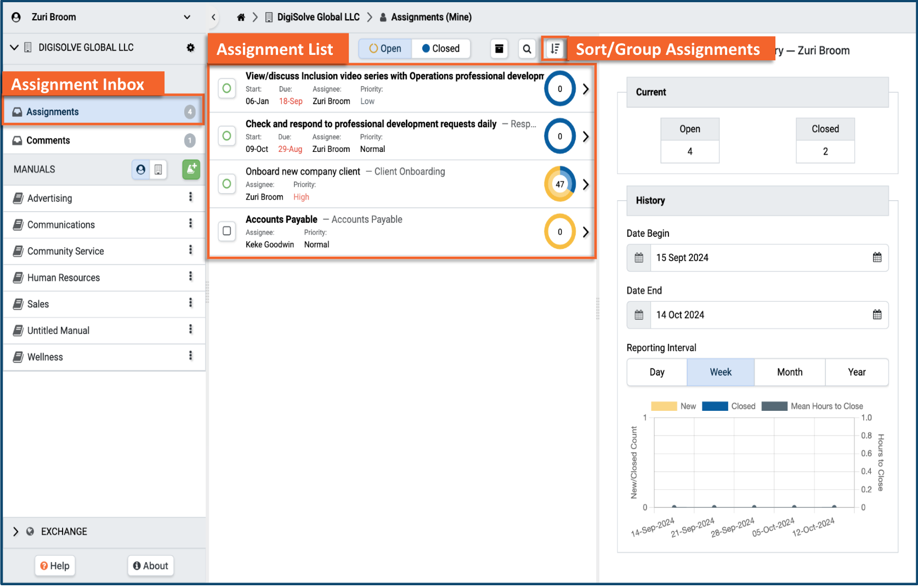Viewport: 918px width, 588px height.
Task: Switch reporting interval to Month
Action: coord(790,372)
